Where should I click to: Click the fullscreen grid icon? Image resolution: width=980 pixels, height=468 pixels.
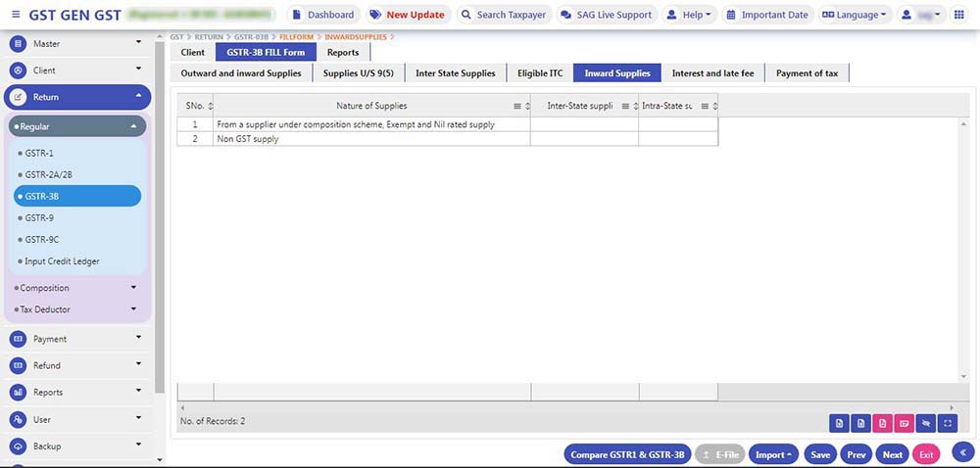(948, 423)
